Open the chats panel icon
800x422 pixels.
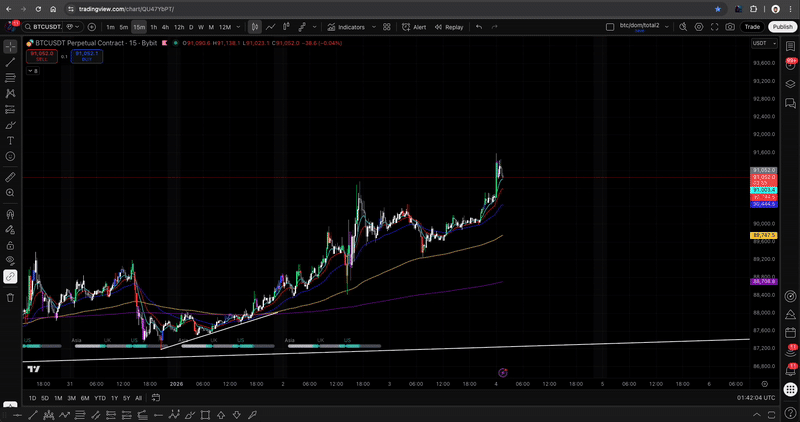790,104
